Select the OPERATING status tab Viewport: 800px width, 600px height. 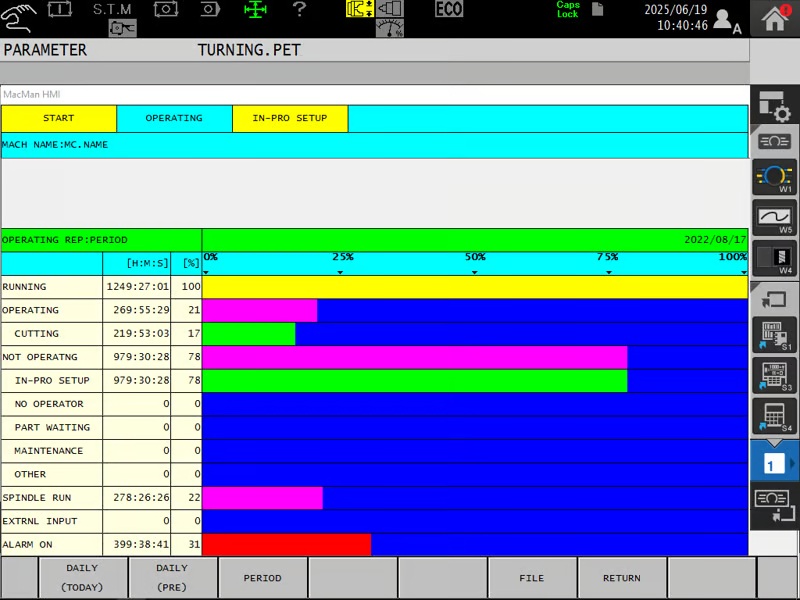pyautogui.click(x=174, y=118)
